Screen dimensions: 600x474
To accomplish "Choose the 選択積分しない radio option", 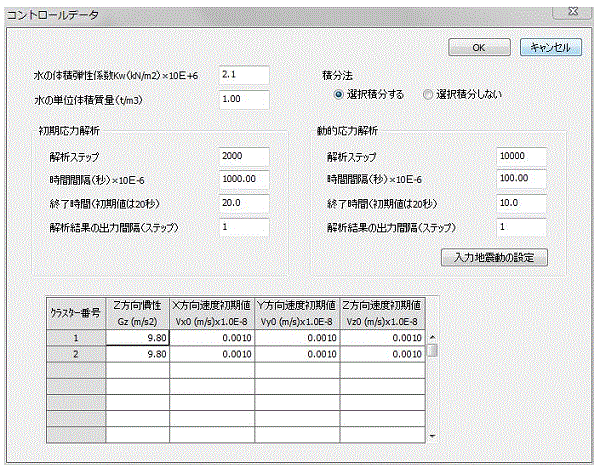I will point(428,95).
